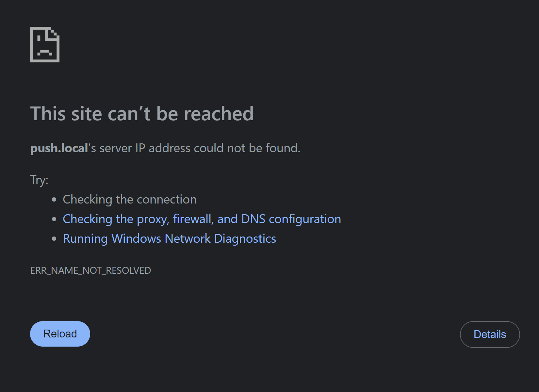Click the word "reached" in the heading
Viewport: 539px width, 392px height.
coord(219,114)
